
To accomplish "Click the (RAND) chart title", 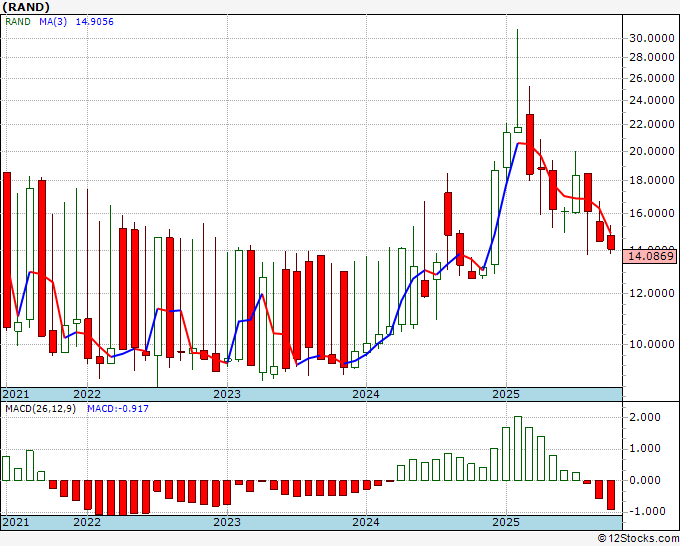I will click(26, 7).
